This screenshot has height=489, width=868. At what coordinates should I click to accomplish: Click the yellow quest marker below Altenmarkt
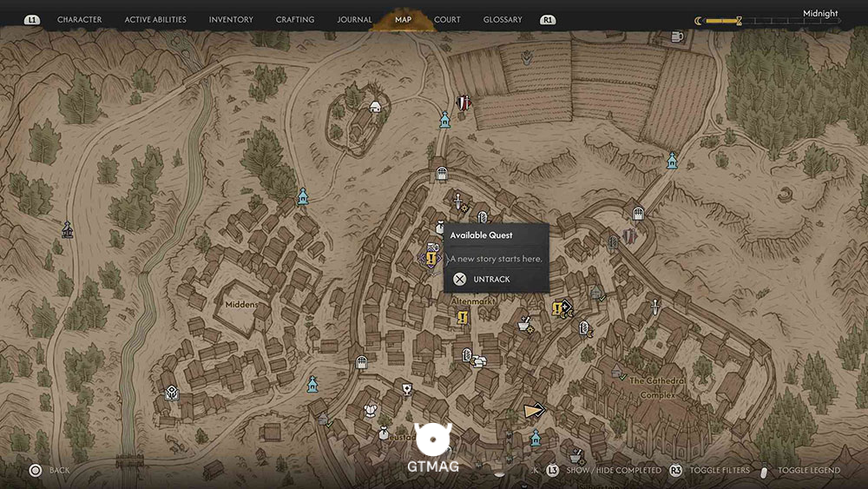click(463, 317)
